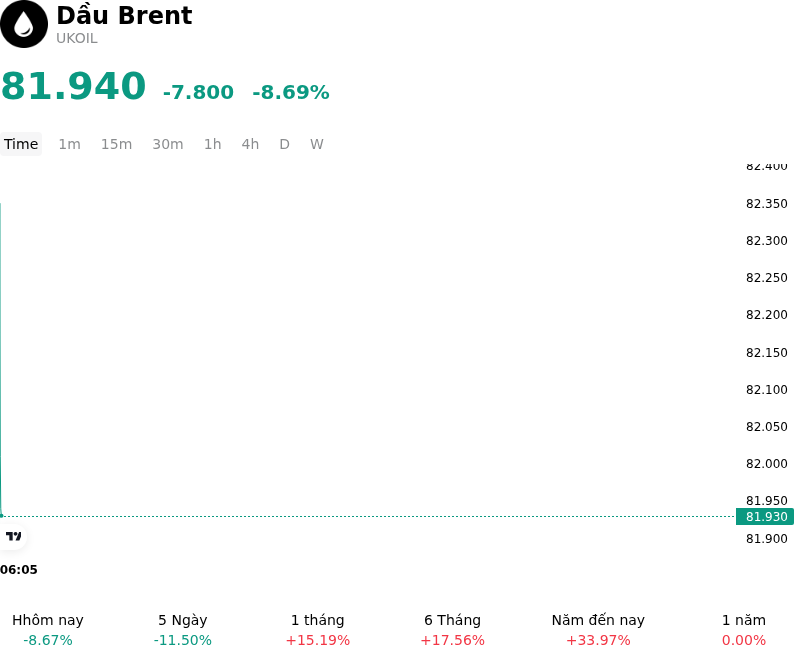Click the Brent oil drop logo icon
This screenshot has width=800, height=660.
[x=23, y=24]
